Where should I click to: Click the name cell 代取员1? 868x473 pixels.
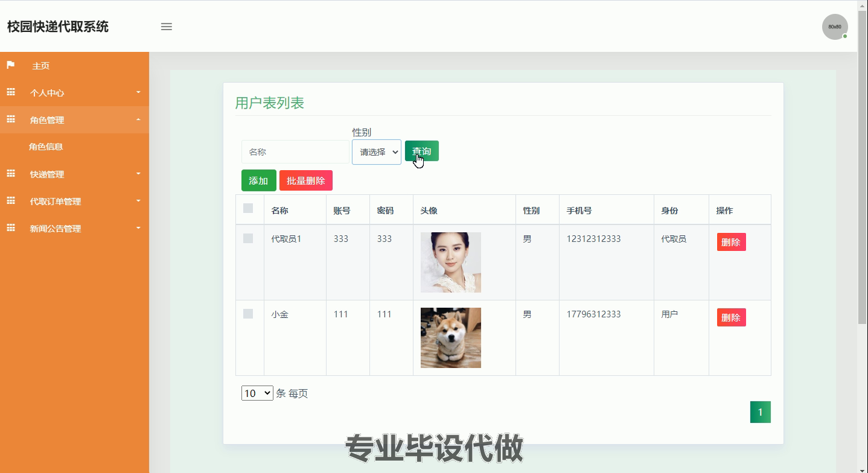click(286, 239)
